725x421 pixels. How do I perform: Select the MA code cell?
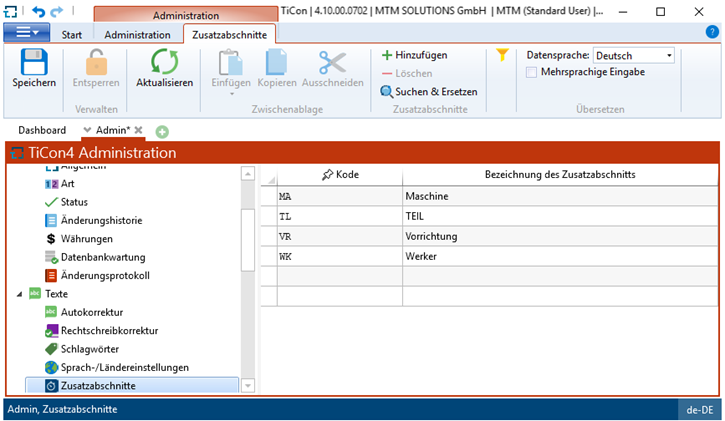point(340,196)
